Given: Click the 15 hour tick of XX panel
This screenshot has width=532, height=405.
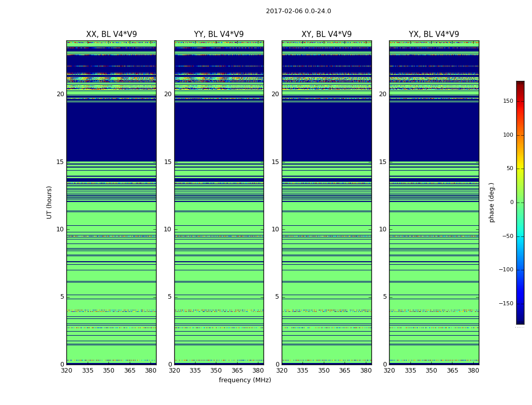Looking at the screenshot, I should pos(60,161).
